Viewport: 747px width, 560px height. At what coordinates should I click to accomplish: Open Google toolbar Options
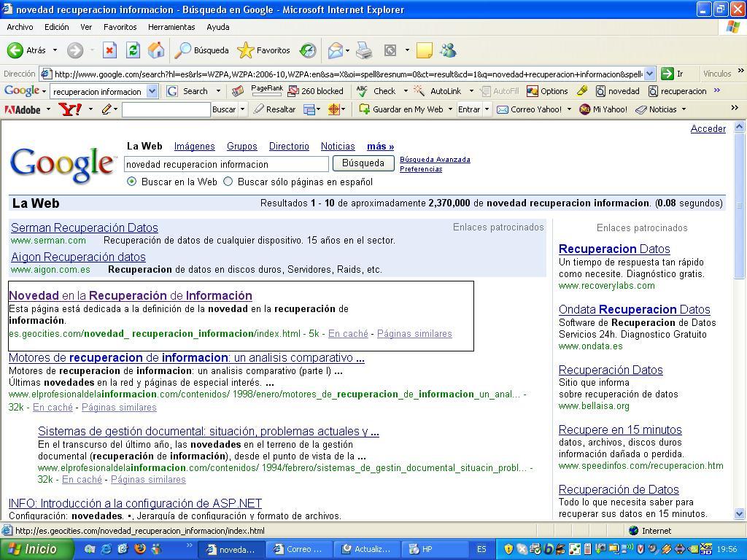coord(547,91)
